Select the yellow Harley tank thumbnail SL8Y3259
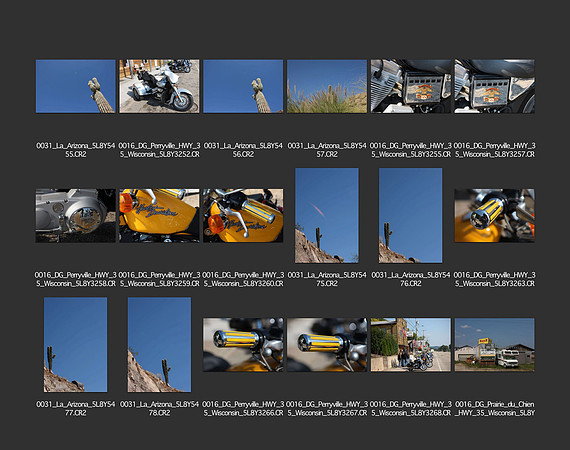The width and height of the screenshot is (570, 450). [x=159, y=215]
